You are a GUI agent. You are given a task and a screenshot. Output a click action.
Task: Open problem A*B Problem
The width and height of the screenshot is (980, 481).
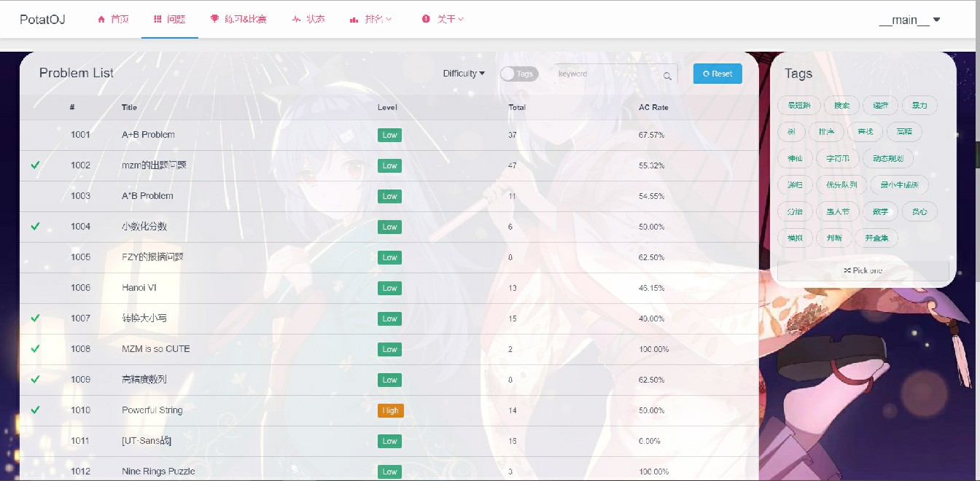coord(147,196)
